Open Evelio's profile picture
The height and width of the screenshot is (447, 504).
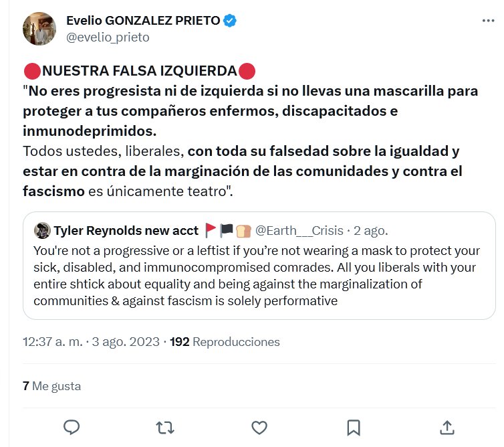(x=39, y=28)
